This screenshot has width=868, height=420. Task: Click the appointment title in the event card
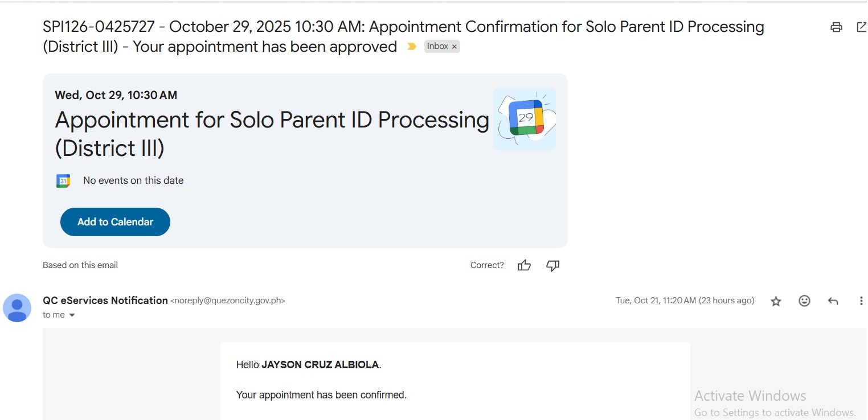tap(272, 134)
